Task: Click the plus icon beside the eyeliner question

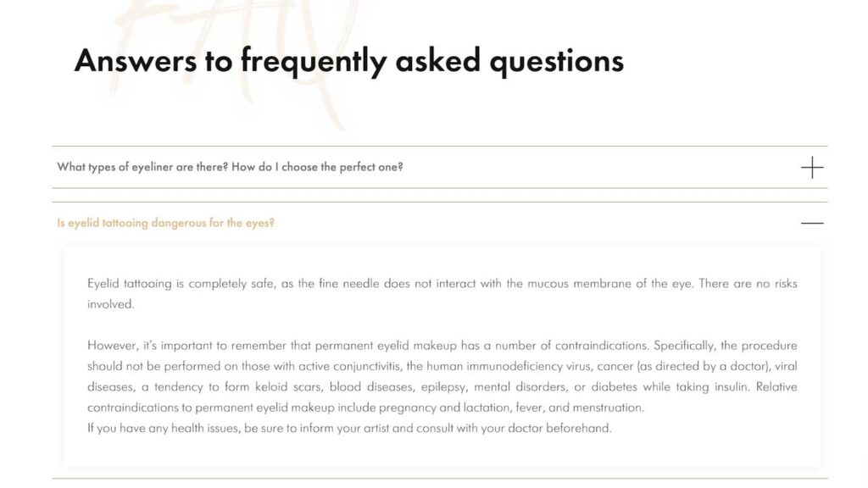Action: pos(811,167)
